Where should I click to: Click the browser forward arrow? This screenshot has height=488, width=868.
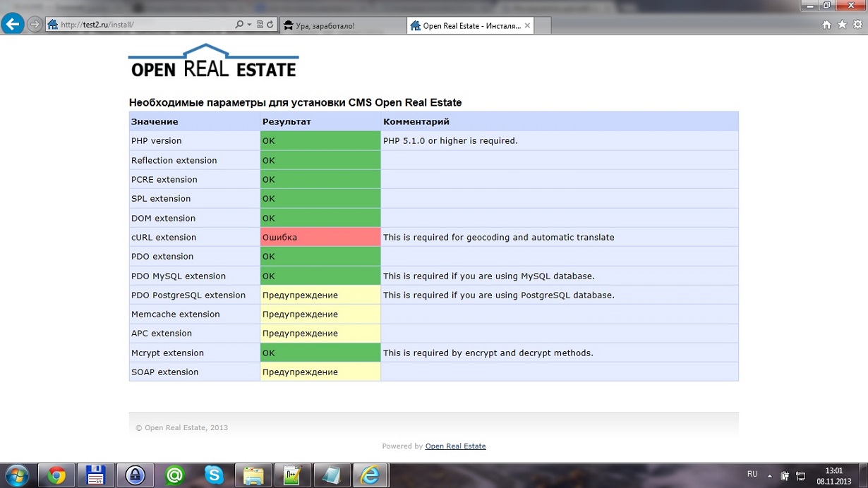point(35,25)
